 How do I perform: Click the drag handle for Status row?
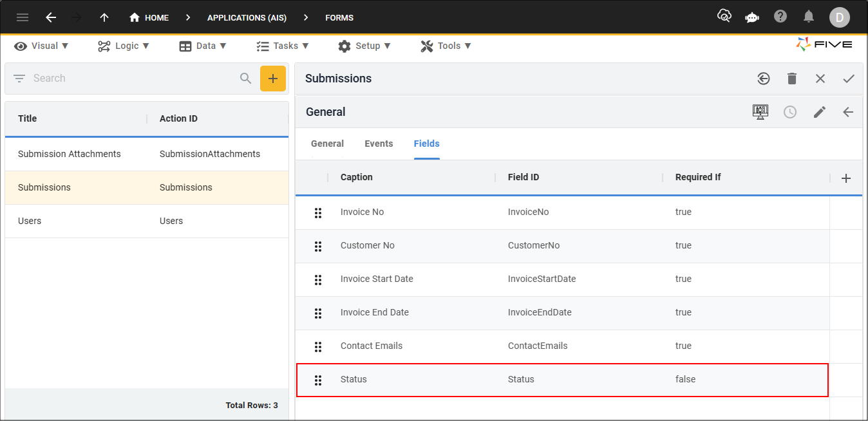tap(318, 380)
